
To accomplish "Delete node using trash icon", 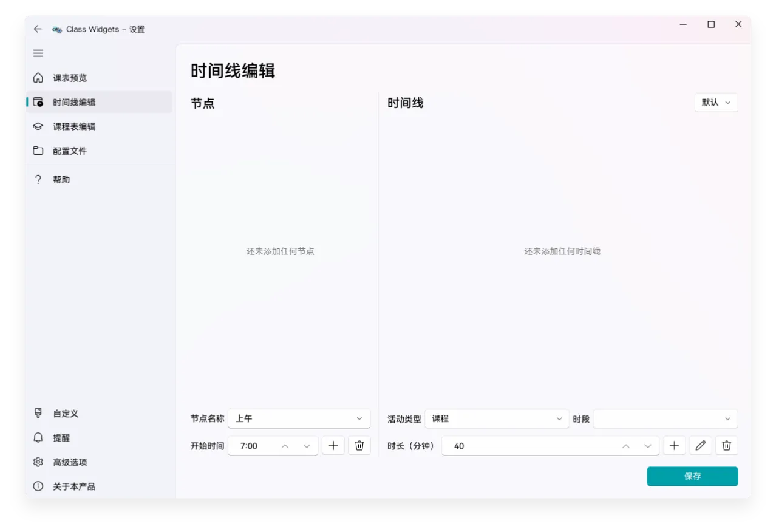I will click(359, 446).
